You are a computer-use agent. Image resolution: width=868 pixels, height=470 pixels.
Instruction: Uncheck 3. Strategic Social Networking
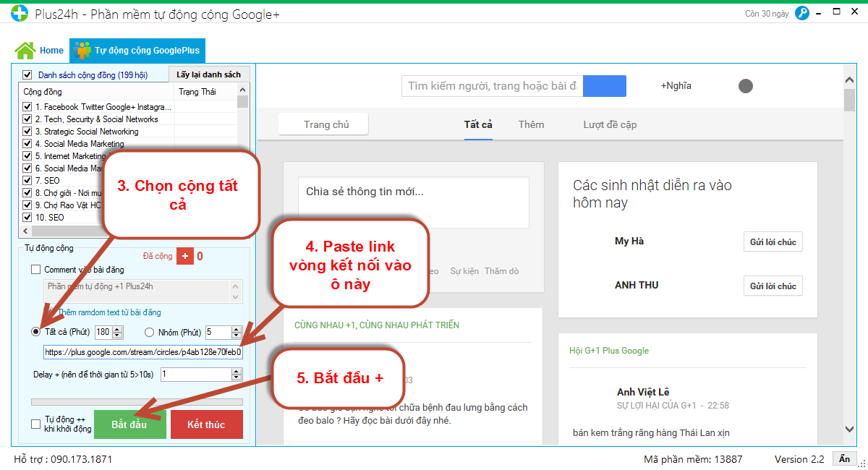(27, 132)
